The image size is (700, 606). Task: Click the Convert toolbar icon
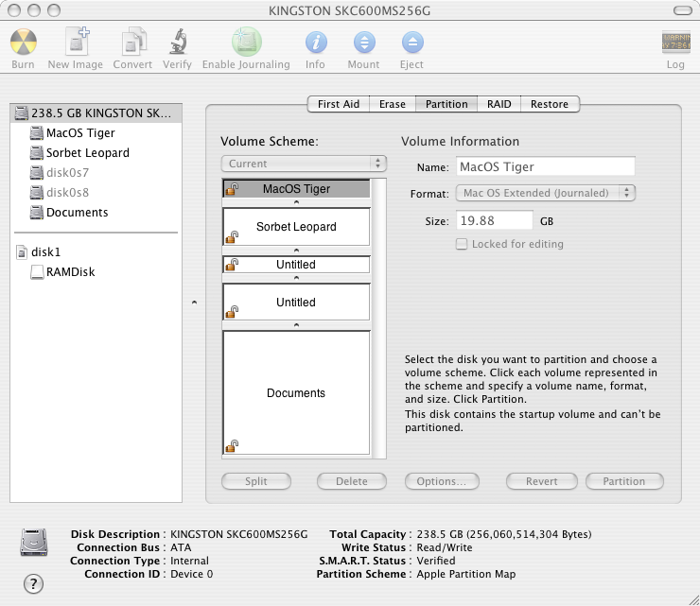[133, 43]
